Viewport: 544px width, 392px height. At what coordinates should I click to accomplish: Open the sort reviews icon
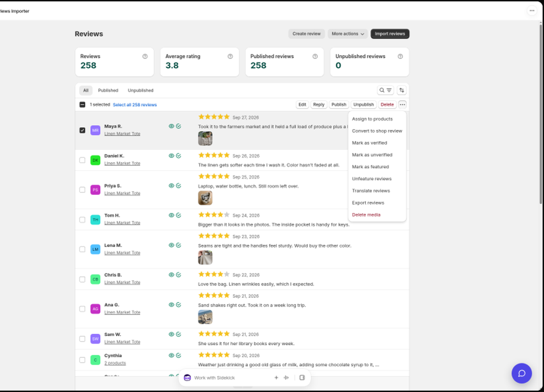(x=401, y=90)
